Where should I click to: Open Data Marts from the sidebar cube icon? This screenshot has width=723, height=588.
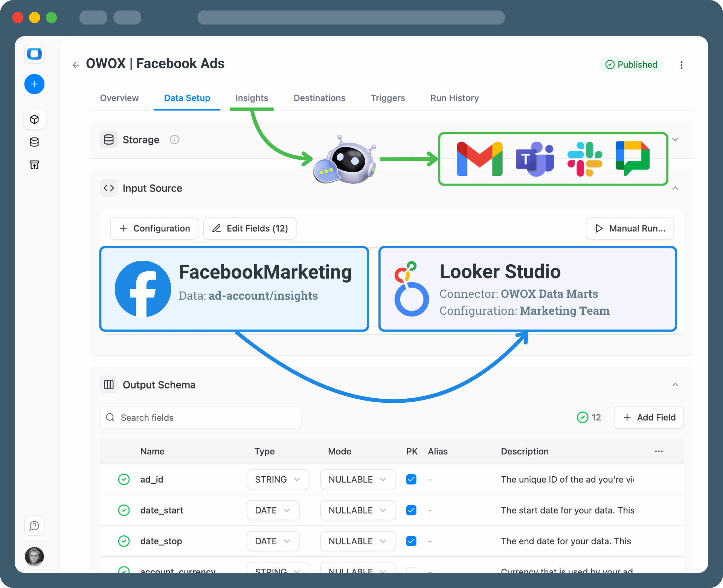tap(34, 119)
